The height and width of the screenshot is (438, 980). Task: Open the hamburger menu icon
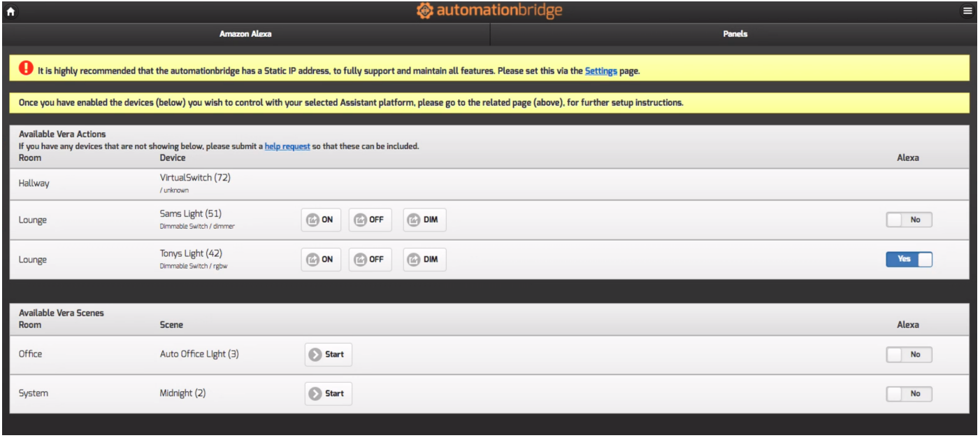967,11
